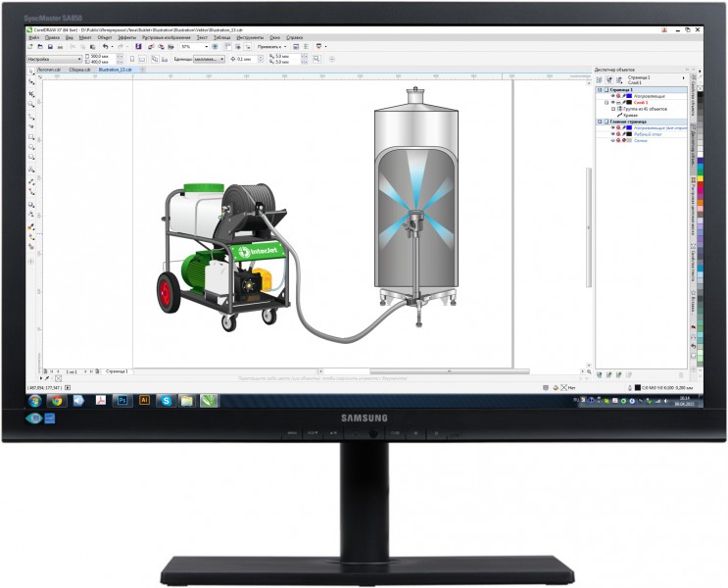Open the Инструменты menu
Image resolution: width=728 pixels, height=588 pixels.
pyautogui.click(x=250, y=37)
